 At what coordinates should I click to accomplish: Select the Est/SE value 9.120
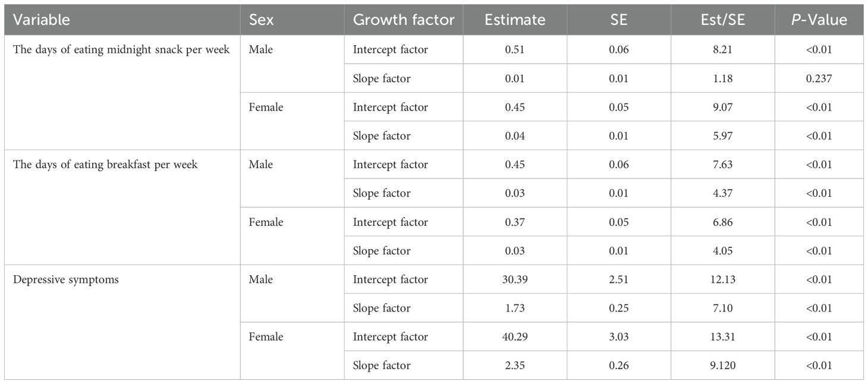[x=723, y=366]
